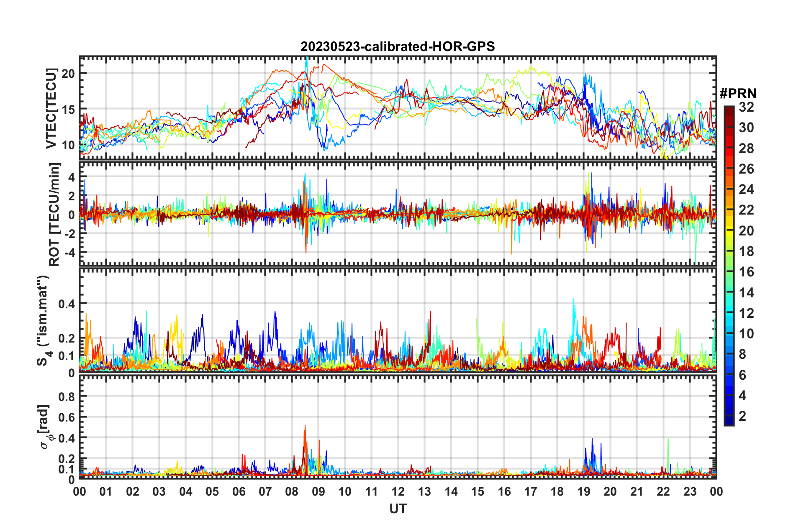Click the 15 tick on VTEC axis
The height and width of the screenshot is (532, 796).
coord(68,110)
